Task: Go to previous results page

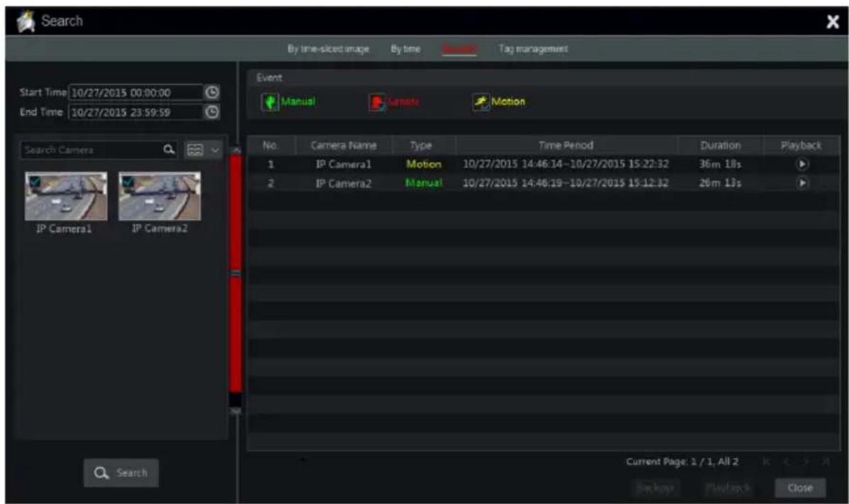Action: (787, 462)
